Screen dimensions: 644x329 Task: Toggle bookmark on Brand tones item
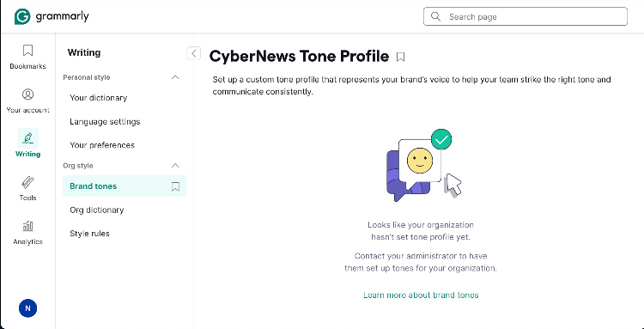pyautogui.click(x=175, y=186)
